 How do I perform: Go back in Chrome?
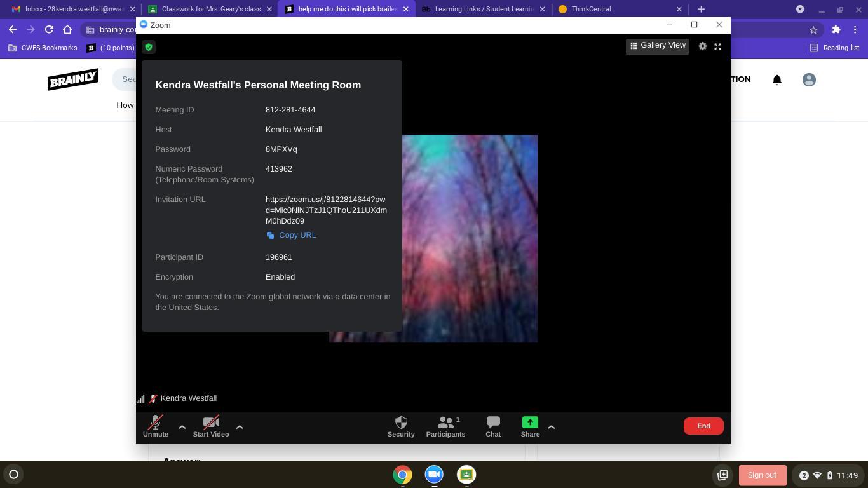click(x=13, y=29)
